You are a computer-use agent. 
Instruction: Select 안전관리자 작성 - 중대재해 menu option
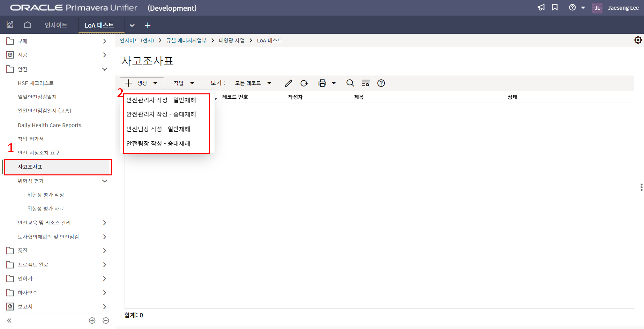click(161, 114)
